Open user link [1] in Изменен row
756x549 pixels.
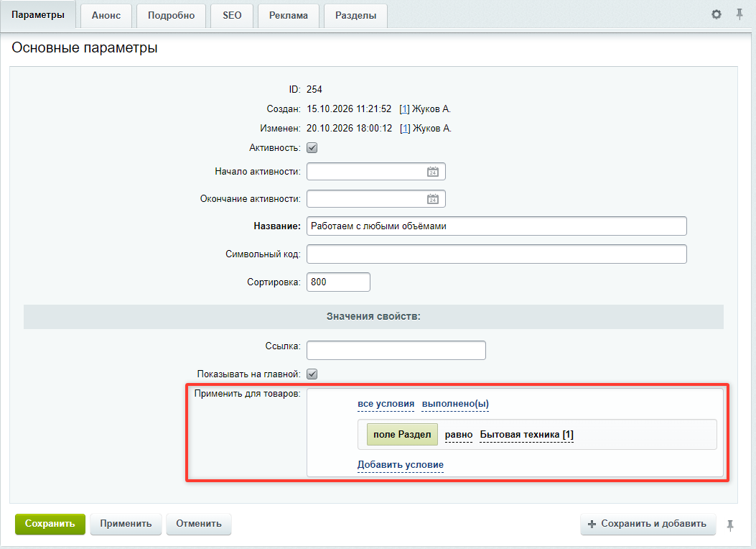405,129
